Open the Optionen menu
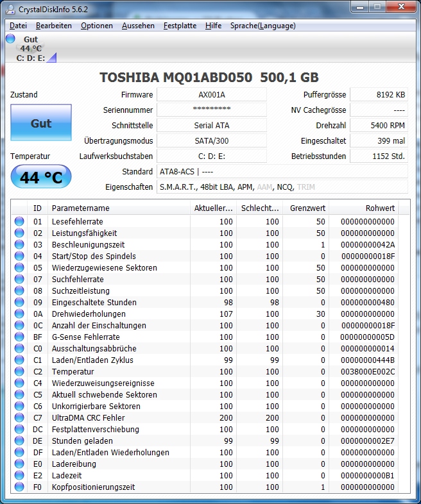Image resolution: width=421 pixels, height=504 pixels. (97, 26)
